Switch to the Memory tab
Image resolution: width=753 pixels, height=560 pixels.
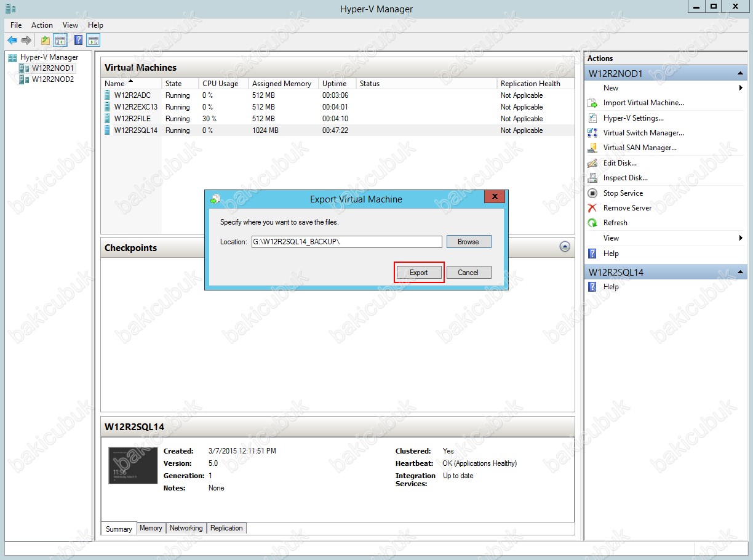coord(151,528)
